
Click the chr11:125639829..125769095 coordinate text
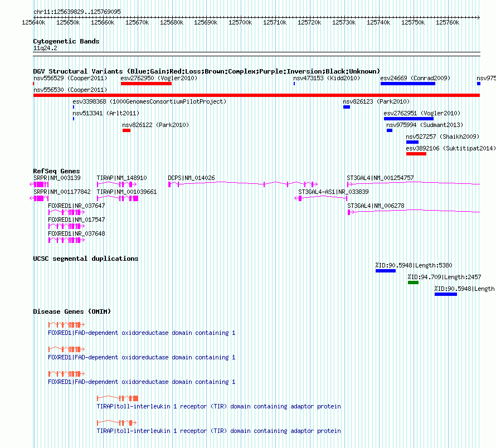pos(77,12)
